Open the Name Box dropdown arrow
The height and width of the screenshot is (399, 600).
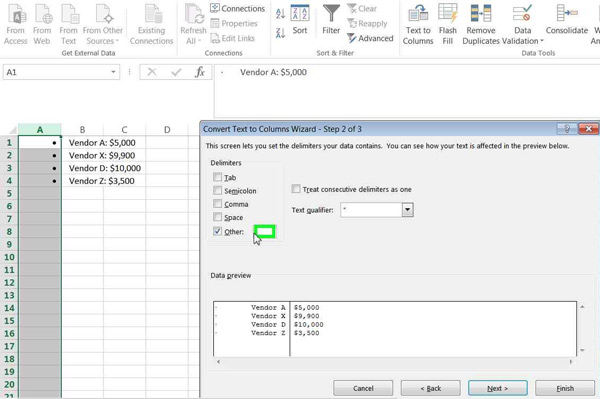click(x=113, y=72)
